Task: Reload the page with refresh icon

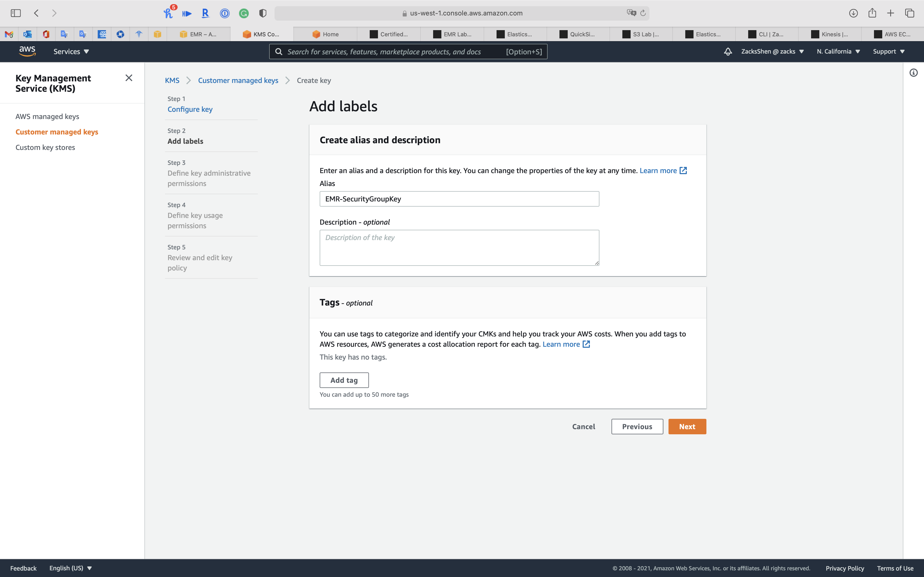Action: [x=643, y=13]
